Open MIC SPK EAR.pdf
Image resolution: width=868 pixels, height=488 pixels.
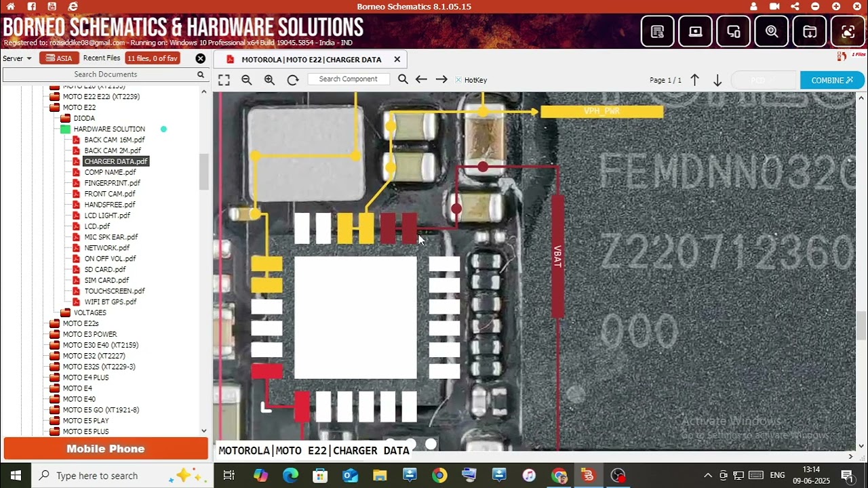click(x=111, y=237)
